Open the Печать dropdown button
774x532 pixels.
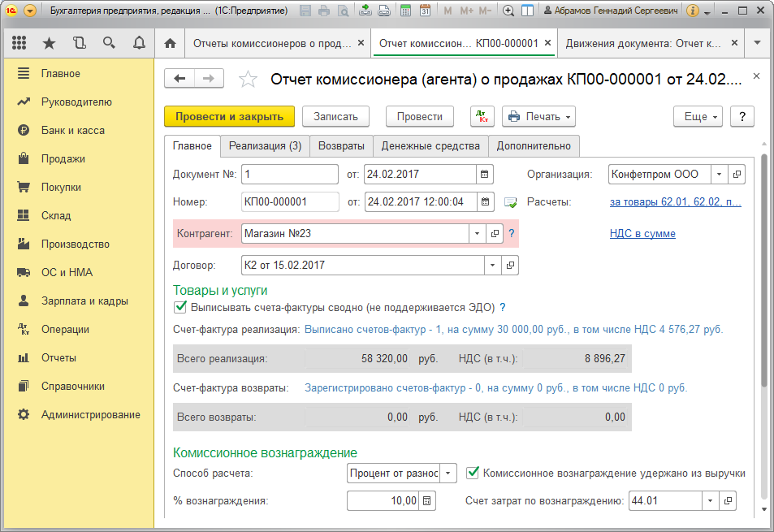[x=538, y=116]
